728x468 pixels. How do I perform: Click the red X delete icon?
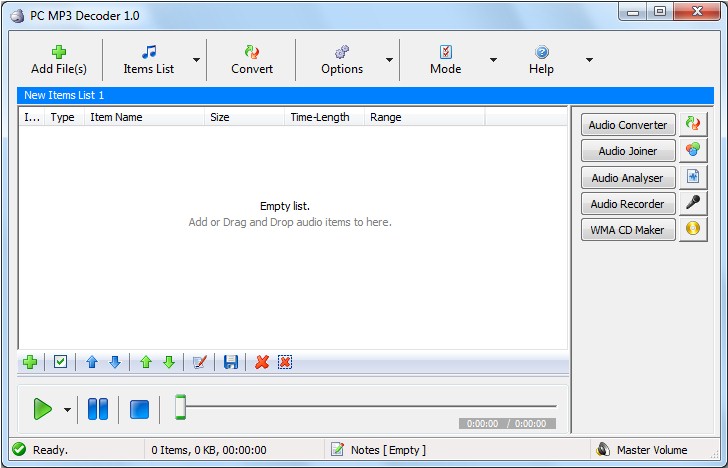click(x=262, y=362)
